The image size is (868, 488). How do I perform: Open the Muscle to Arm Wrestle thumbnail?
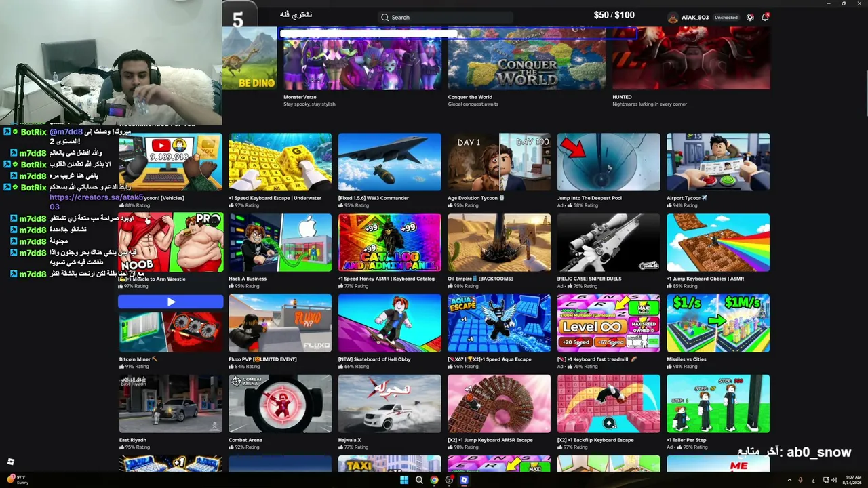coord(171,243)
